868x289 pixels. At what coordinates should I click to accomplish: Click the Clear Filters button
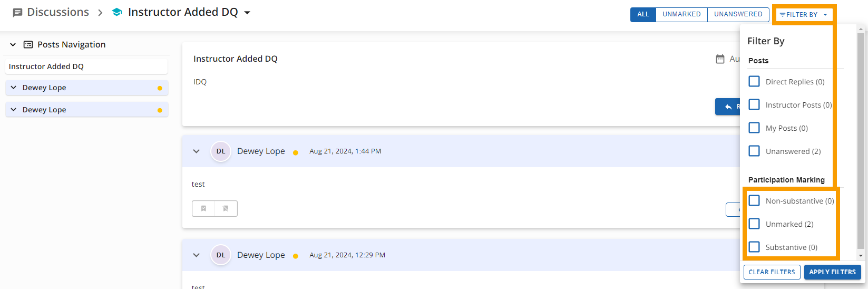[x=772, y=272]
